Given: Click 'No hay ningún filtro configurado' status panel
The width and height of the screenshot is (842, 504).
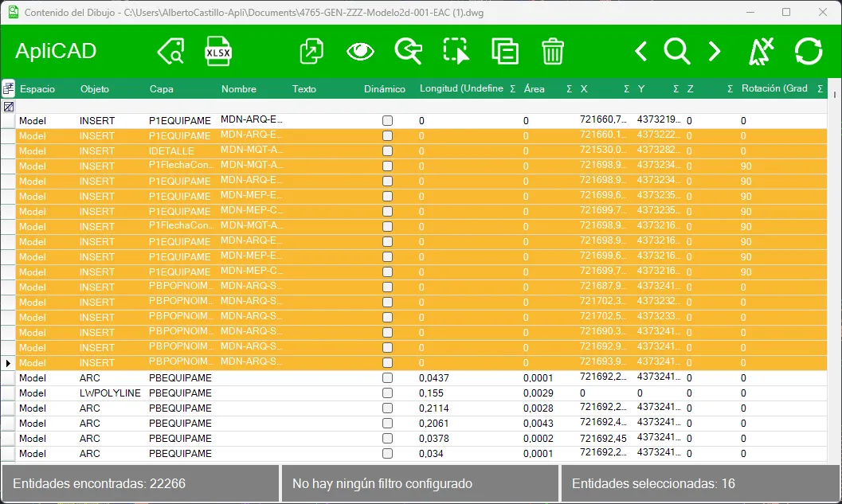Looking at the screenshot, I should [420, 483].
